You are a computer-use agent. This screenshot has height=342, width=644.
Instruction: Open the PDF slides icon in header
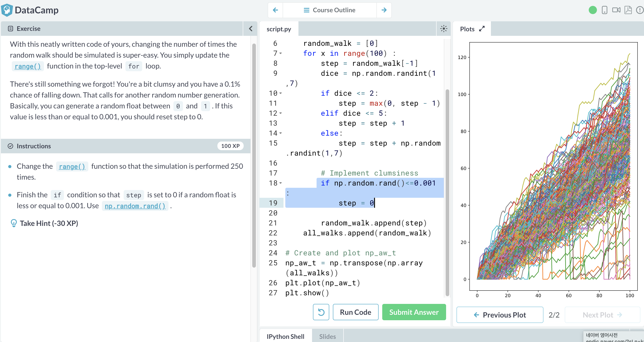coord(628,10)
